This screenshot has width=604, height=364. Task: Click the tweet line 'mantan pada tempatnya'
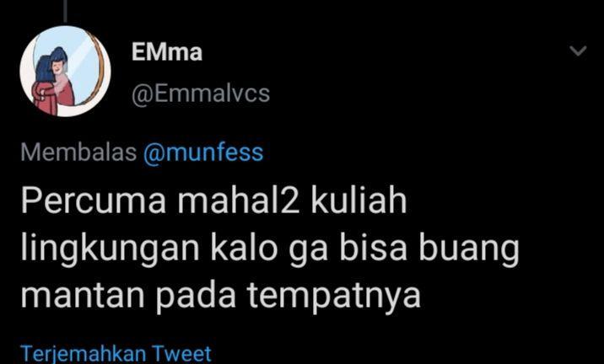pos(221,296)
